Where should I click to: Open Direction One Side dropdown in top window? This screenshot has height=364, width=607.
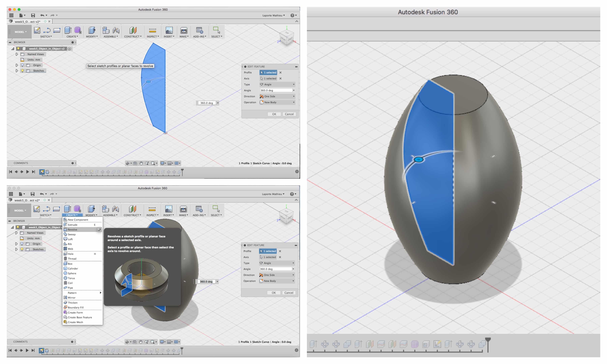pyautogui.click(x=277, y=96)
